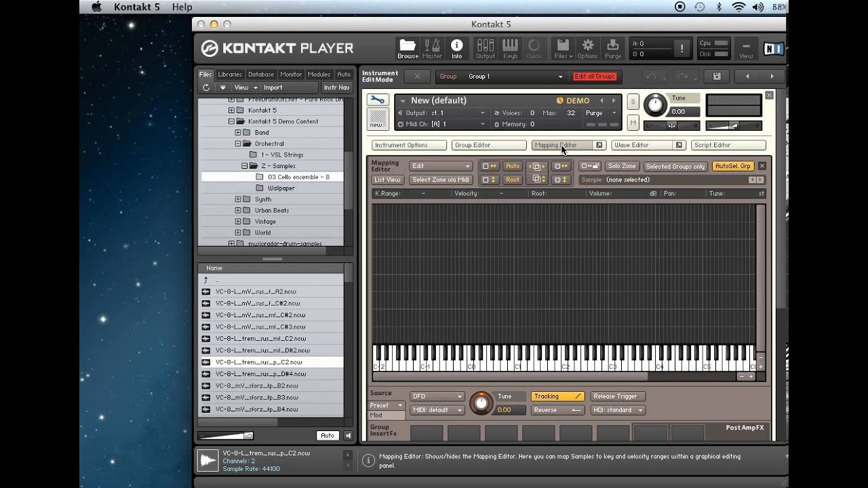Viewport: 868px width, 488px height.
Task: Click the Wi-Fi icon in macOS menu bar
Action: point(738,7)
